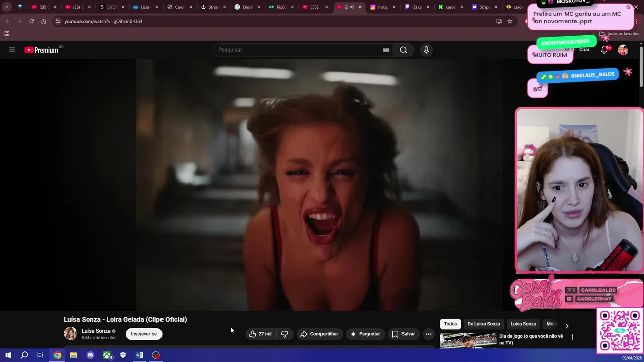Viewport: 644px width, 362px height.
Task: Open YouTube notifications bell
Action: pos(604,50)
